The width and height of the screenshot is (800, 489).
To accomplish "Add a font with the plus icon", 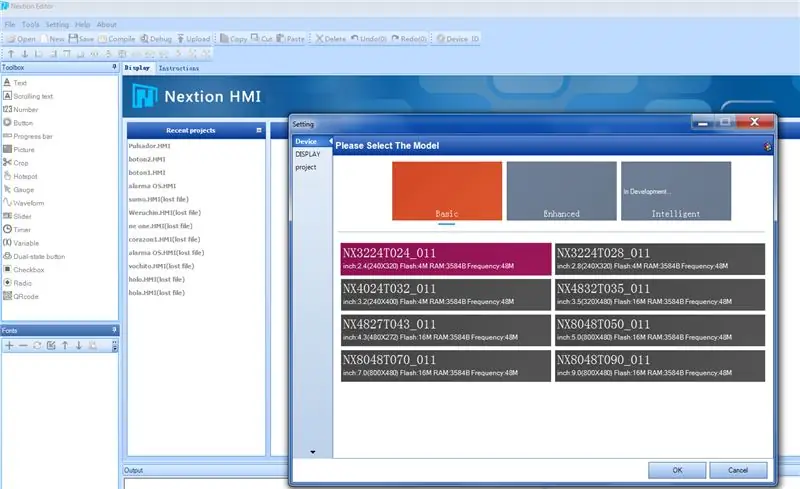I will tap(9, 346).
